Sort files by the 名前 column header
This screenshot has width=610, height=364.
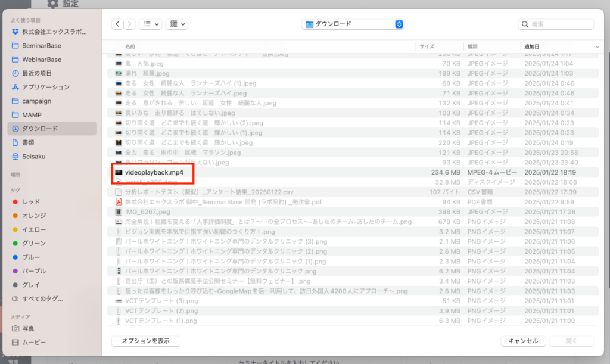(x=130, y=46)
